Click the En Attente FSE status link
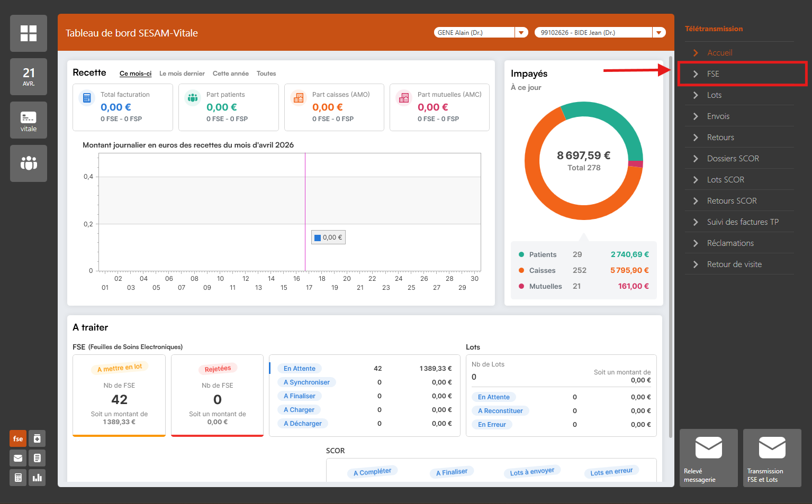812x504 pixels. pos(300,369)
